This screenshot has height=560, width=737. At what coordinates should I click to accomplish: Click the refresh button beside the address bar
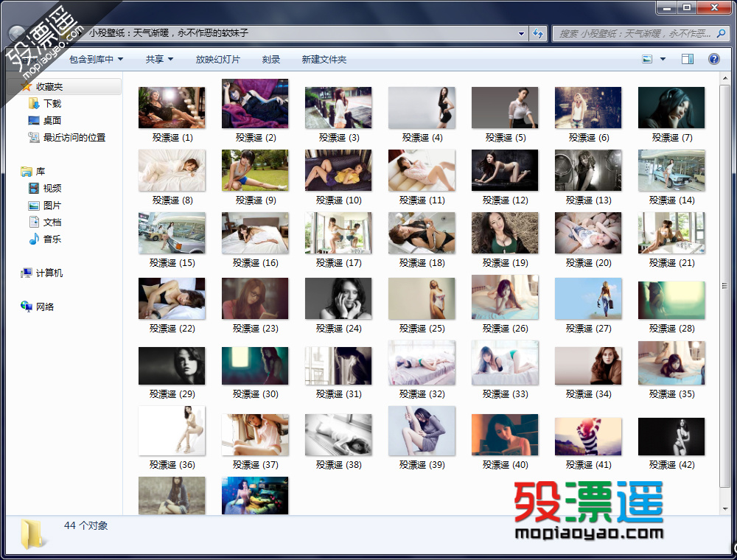coord(538,33)
